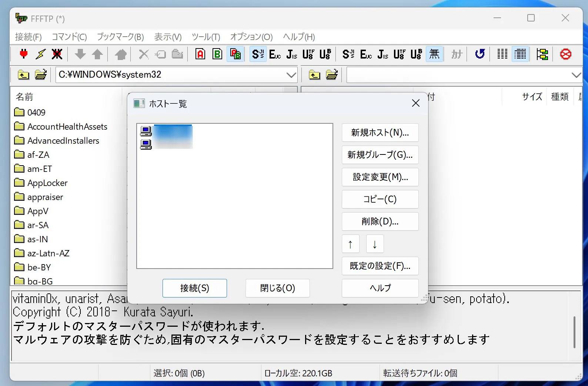Viewport: 588px width, 386px height.
Task: Toggle Auto transfer mode (AB icon)
Action: click(x=235, y=54)
